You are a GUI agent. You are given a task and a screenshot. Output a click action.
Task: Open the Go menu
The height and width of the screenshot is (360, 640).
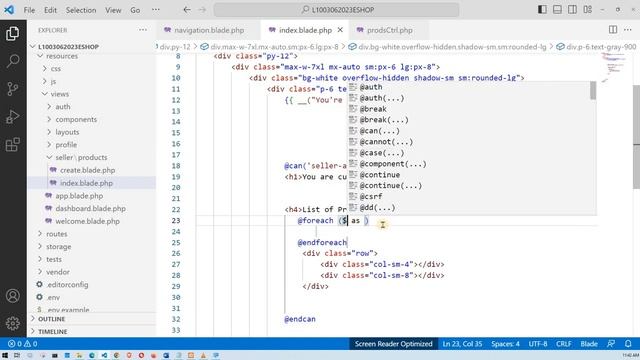click(x=135, y=10)
